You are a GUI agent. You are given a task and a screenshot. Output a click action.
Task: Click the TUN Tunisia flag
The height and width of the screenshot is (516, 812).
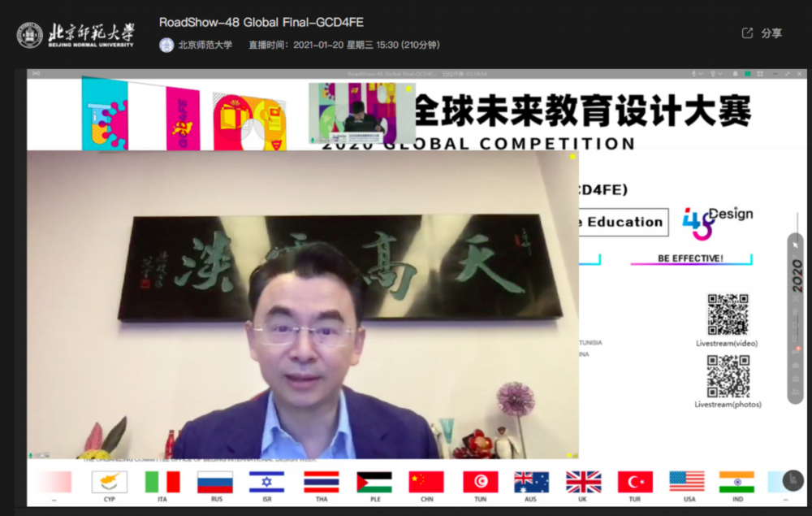click(480, 482)
